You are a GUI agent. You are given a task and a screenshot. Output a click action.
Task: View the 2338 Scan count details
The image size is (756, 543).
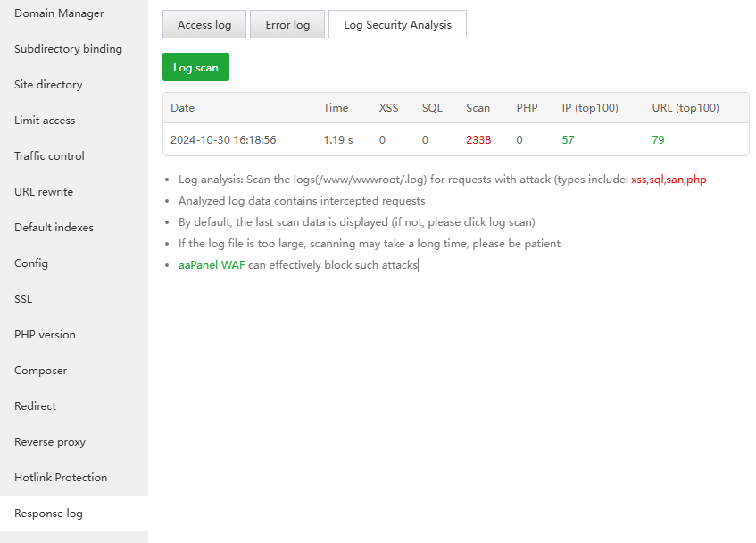coord(478,139)
